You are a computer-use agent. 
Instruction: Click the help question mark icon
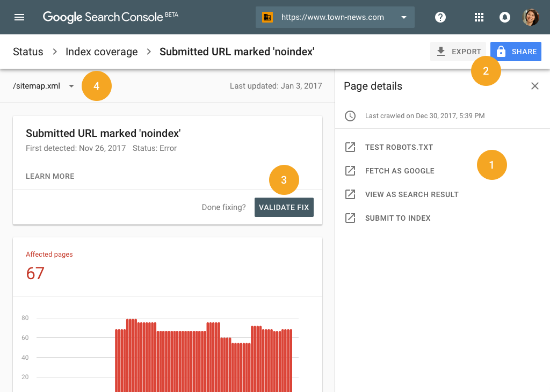pos(440,17)
